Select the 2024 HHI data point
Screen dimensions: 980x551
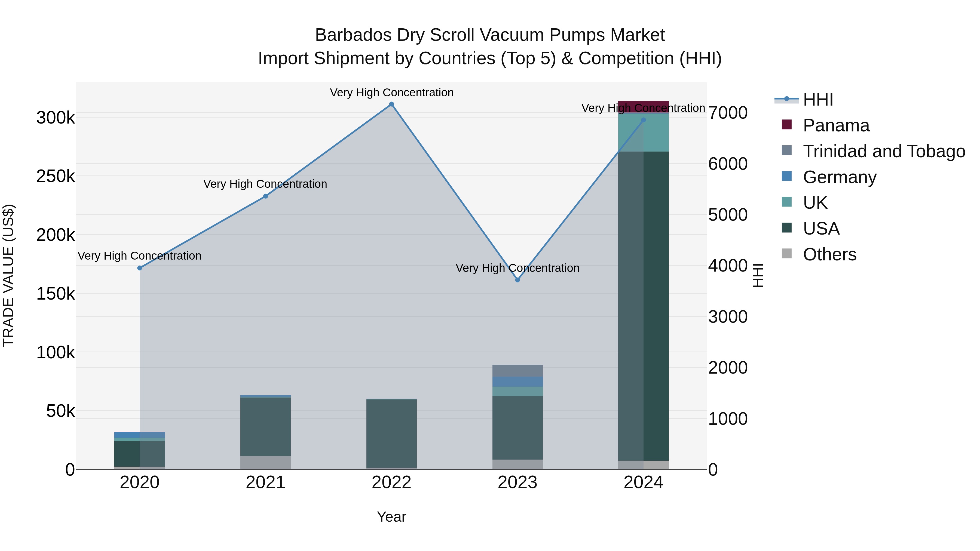click(x=643, y=120)
